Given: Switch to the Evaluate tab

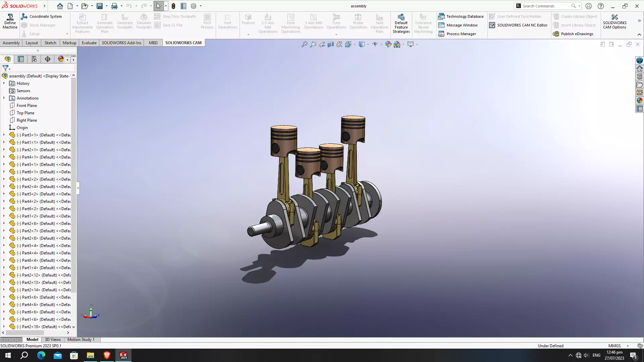Looking at the screenshot, I should tap(89, 43).
